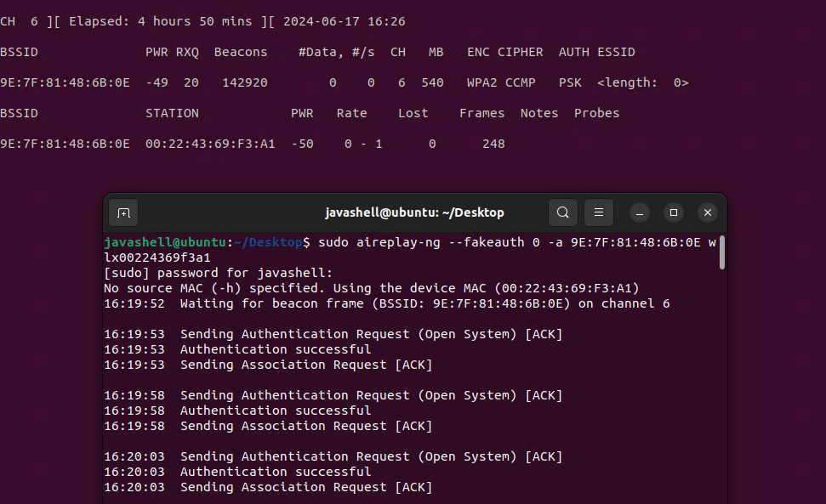Click the frames count 248
This screenshot has width=826, height=504.
[493, 144]
